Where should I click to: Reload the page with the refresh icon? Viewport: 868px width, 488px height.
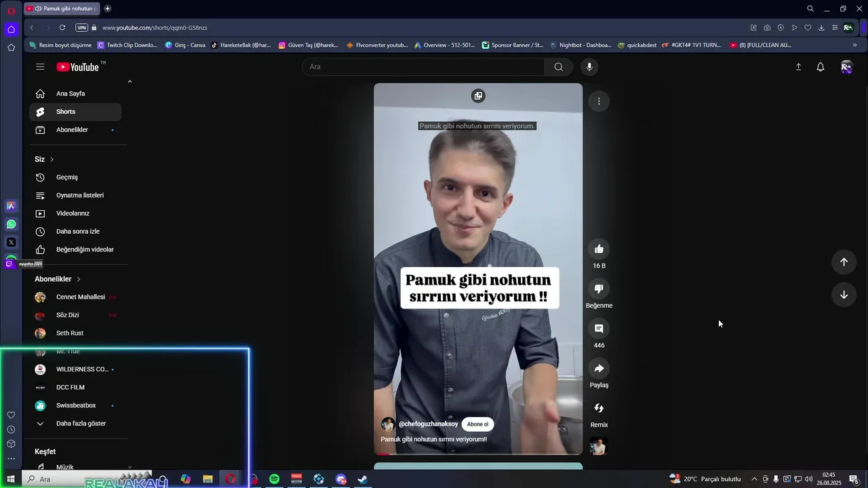pyautogui.click(x=62, y=28)
